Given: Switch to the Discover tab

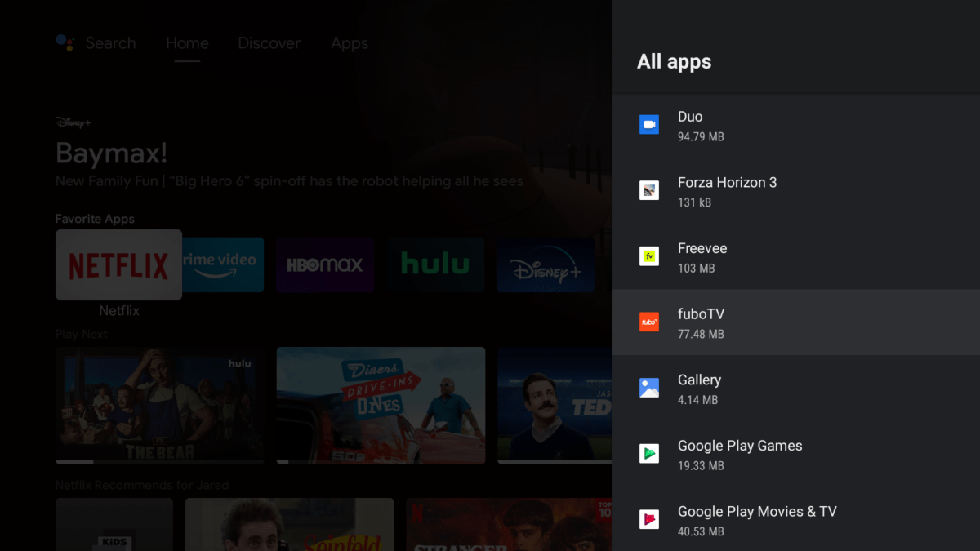Looking at the screenshot, I should pos(269,43).
